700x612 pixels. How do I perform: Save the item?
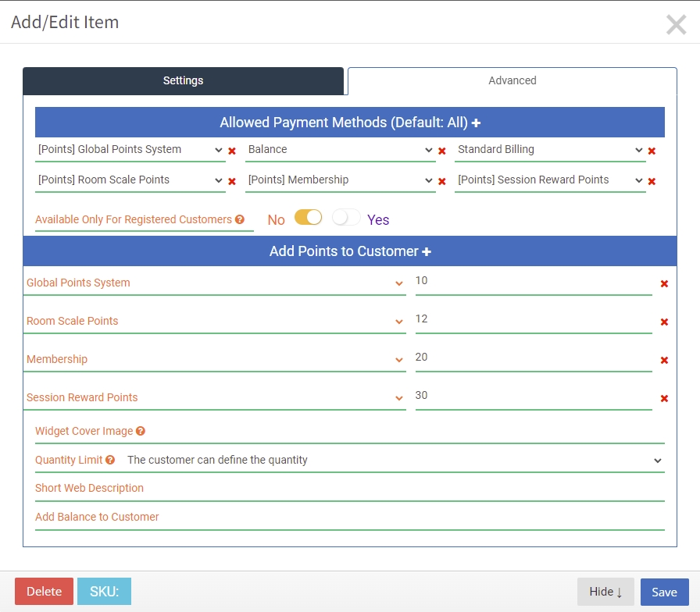click(x=664, y=592)
